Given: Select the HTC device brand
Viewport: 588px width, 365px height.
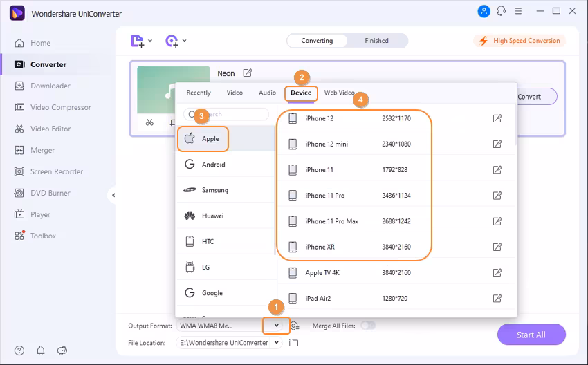Looking at the screenshot, I should pos(225,242).
